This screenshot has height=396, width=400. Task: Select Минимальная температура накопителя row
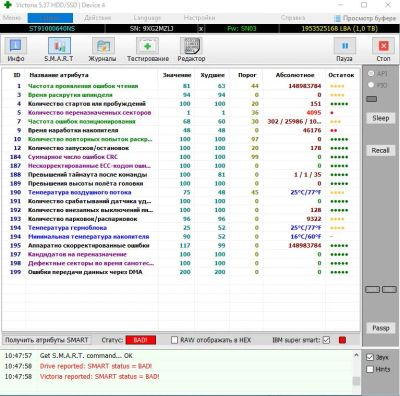click(x=181, y=237)
